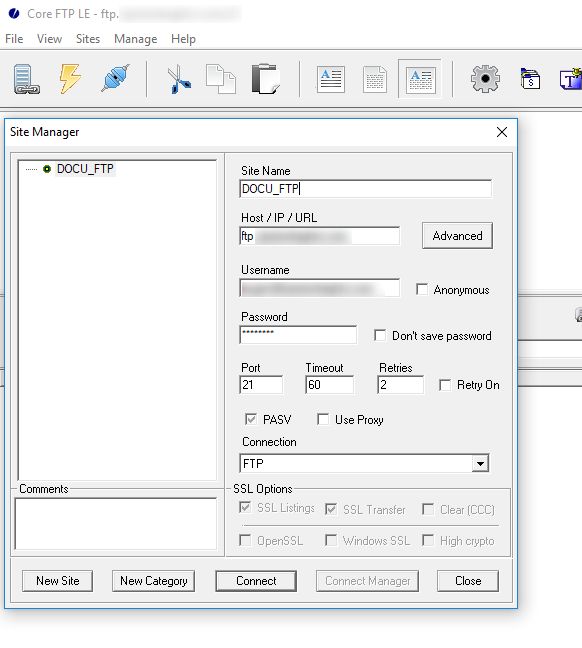
Task: Open the Sites menu
Action: pos(88,39)
